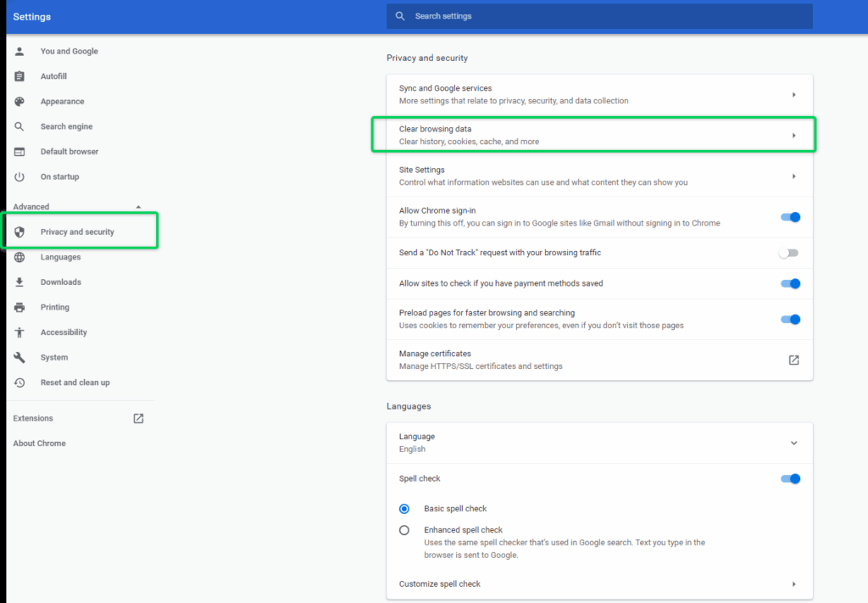Select Default browser in sidebar
Screen dimensions: 868x603
point(70,152)
